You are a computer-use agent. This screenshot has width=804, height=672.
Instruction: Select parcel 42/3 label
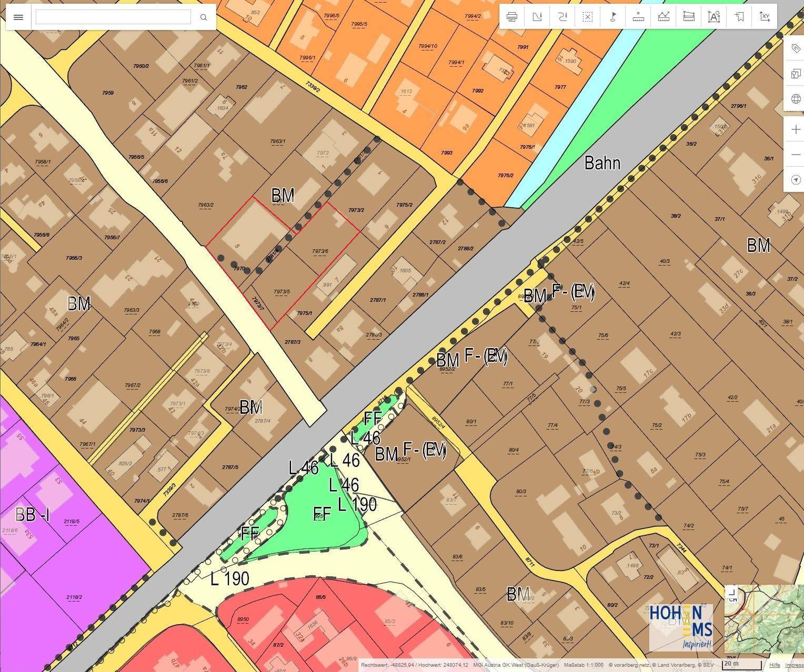click(676, 334)
